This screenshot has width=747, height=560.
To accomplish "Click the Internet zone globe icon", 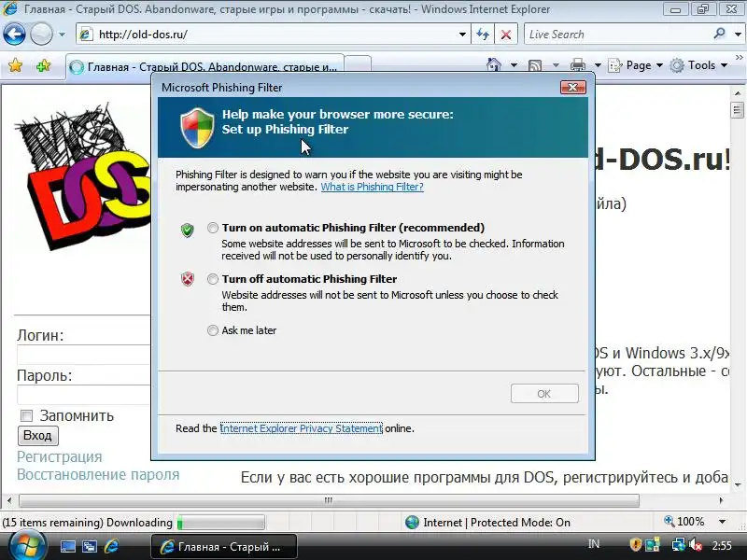I will [412, 523].
